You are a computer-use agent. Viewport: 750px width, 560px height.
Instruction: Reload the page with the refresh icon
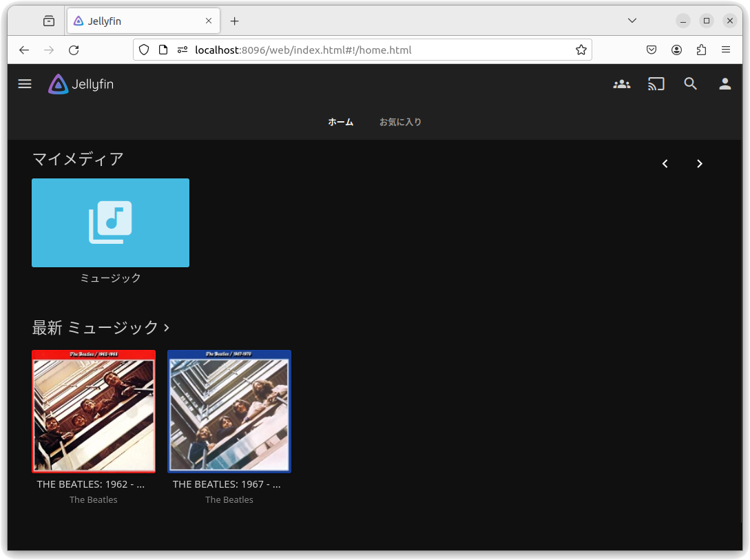[x=74, y=50]
